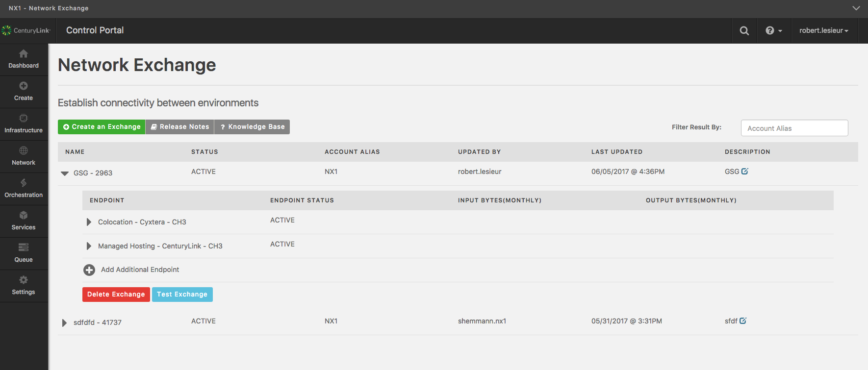Viewport: 868px width, 370px height.
Task: Expand the Colocation - Cyxtera - CH3 endpoint
Action: pos(89,222)
